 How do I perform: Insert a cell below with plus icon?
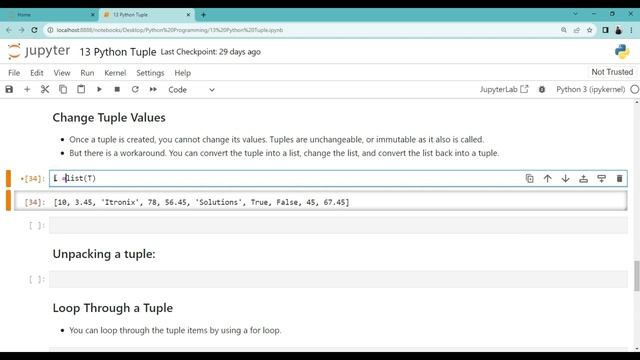coord(27,89)
